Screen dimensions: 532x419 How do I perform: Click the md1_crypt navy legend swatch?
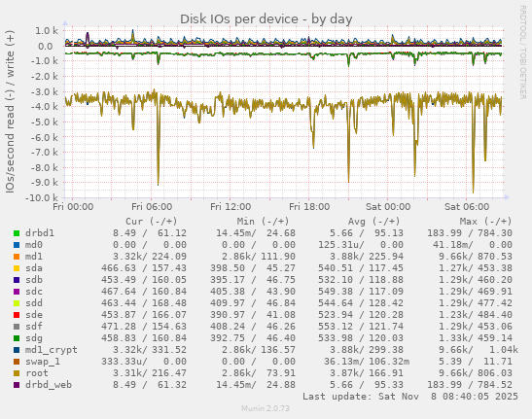point(17,349)
